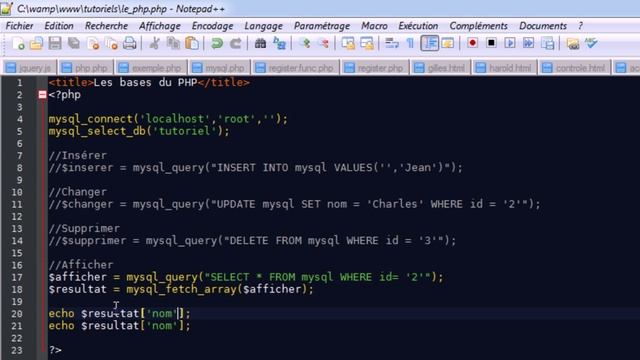Viewport: 640px width, 360px height.
Task: Open the Encodage menu
Action: [212, 26]
